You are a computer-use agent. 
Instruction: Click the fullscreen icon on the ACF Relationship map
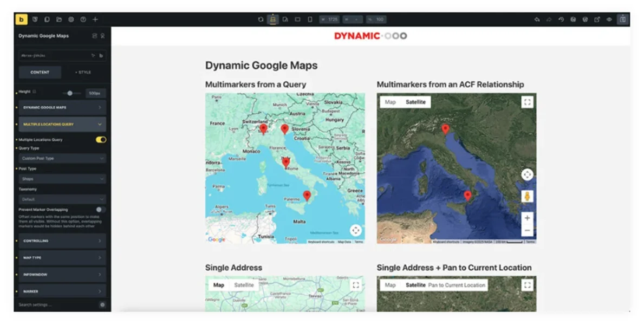click(528, 102)
